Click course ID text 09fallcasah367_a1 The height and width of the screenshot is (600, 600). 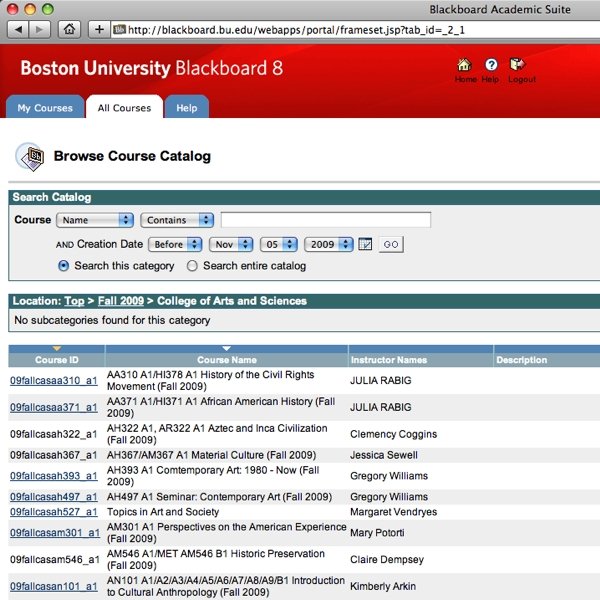coord(54,455)
